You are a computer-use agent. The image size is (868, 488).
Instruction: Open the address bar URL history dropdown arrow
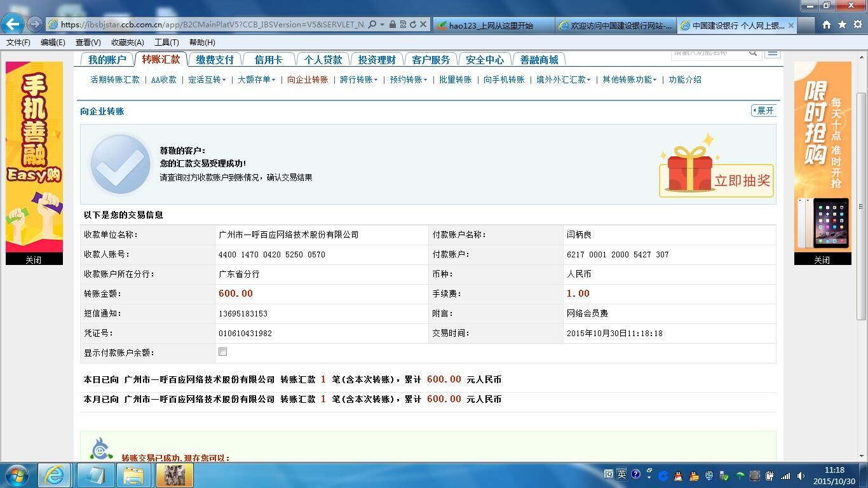point(382,25)
